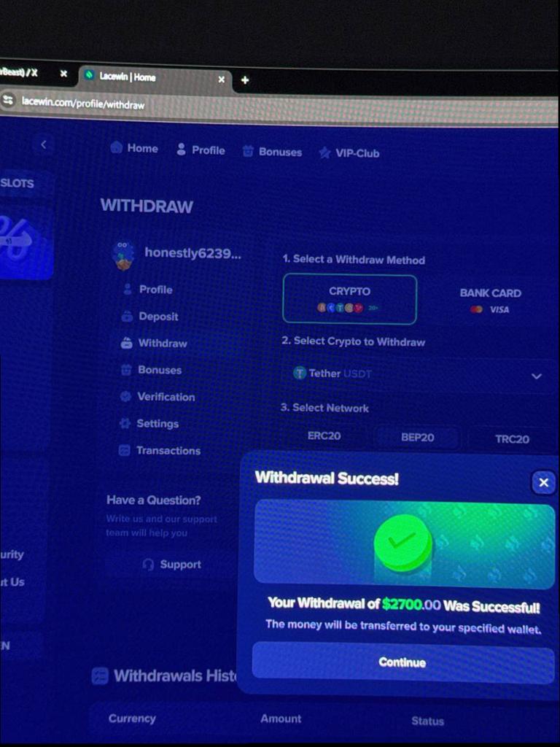Click the site info icon beside the address bar
Viewport: 560px width, 747px height.
(8, 99)
